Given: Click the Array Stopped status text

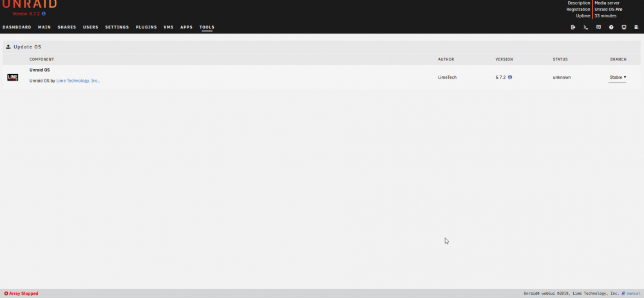Looking at the screenshot, I should click(x=24, y=293).
